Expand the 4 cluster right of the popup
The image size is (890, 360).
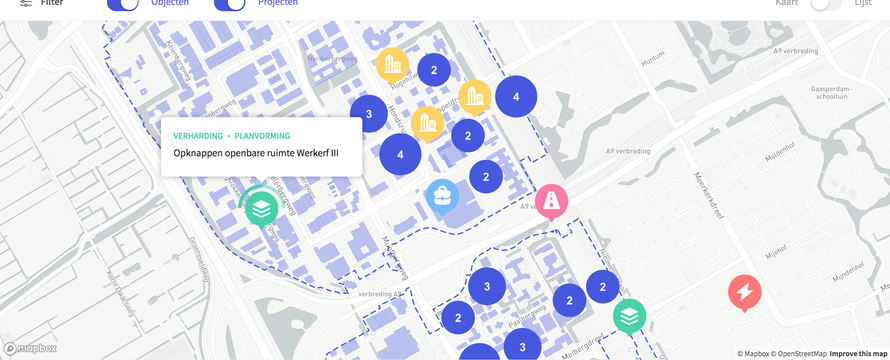[x=400, y=154]
